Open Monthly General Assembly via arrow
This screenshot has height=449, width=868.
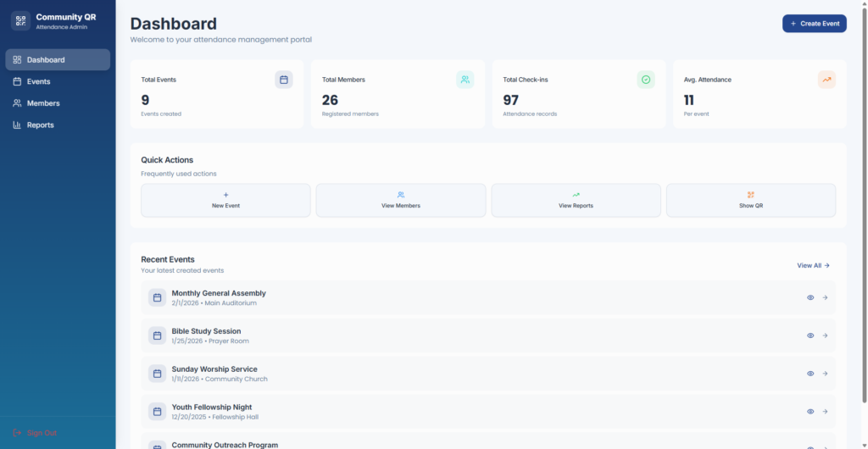coord(825,297)
